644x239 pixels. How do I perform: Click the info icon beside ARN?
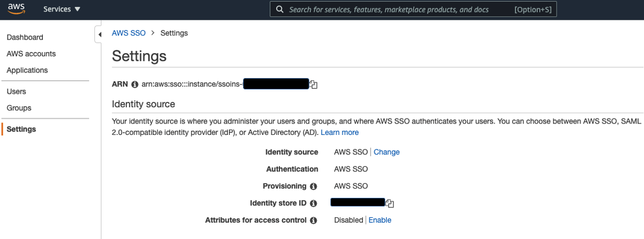click(x=135, y=85)
